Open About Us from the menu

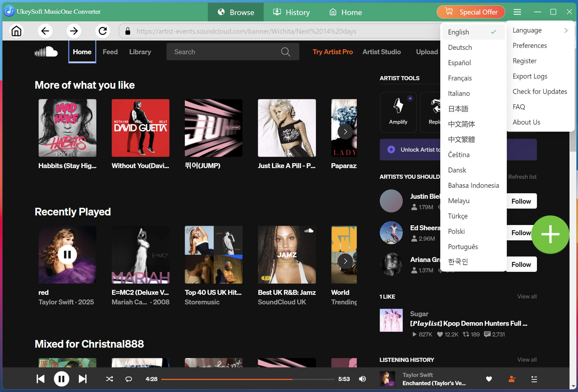click(x=540, y=122)
